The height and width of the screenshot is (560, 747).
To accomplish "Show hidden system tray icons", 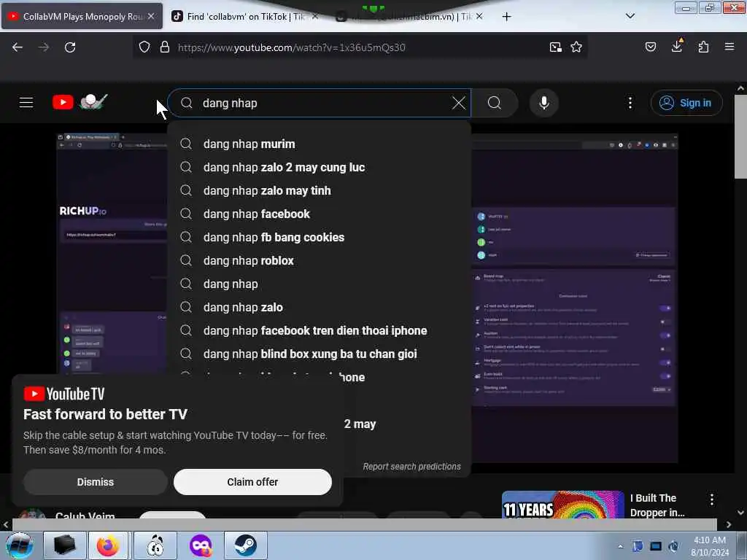I will [x=620, y=546].
